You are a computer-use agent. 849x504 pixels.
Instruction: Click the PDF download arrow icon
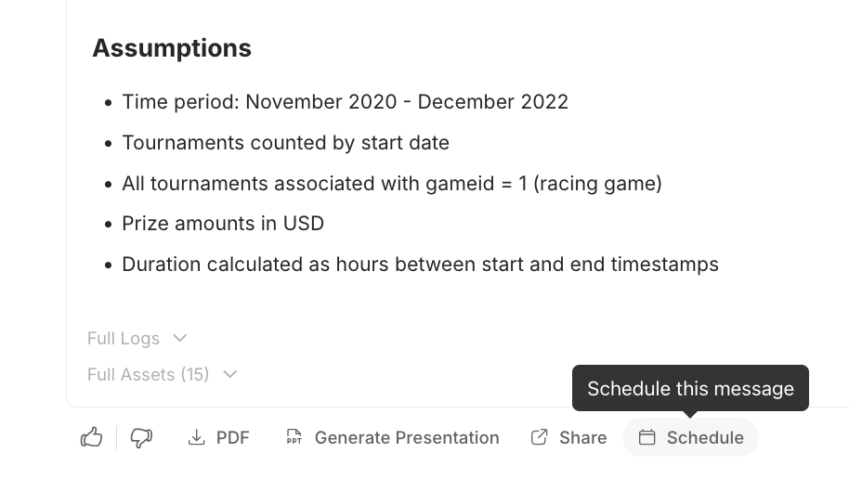tap(196, 437)
